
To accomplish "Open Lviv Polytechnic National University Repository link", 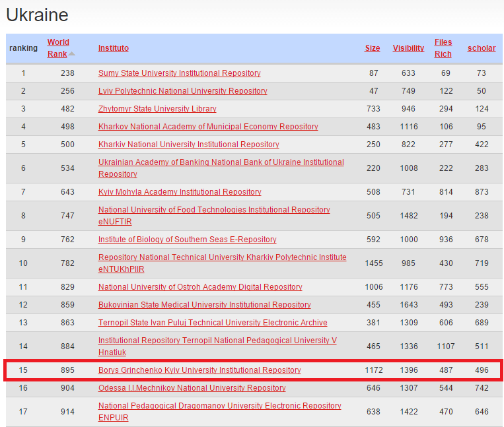I will pos(182,91).
